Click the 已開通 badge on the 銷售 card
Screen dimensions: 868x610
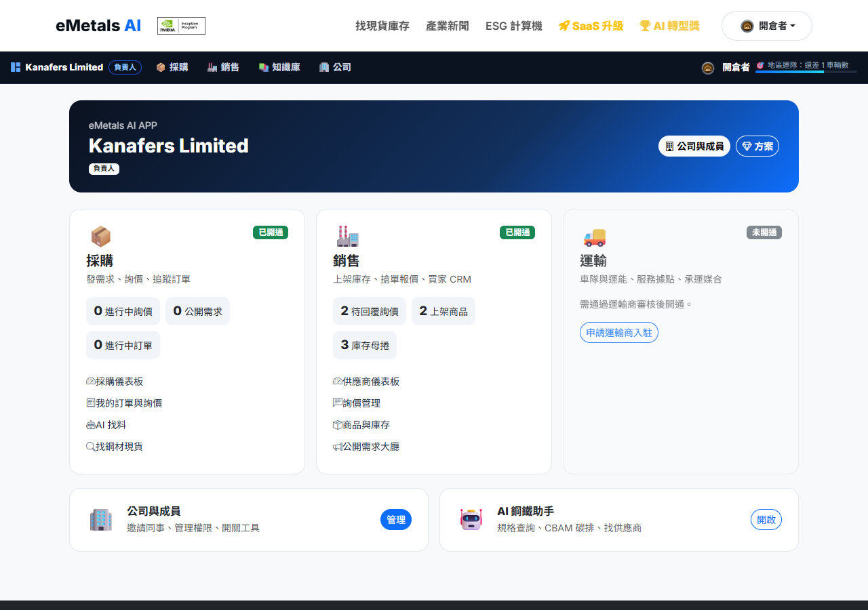(x=517, y=232)
